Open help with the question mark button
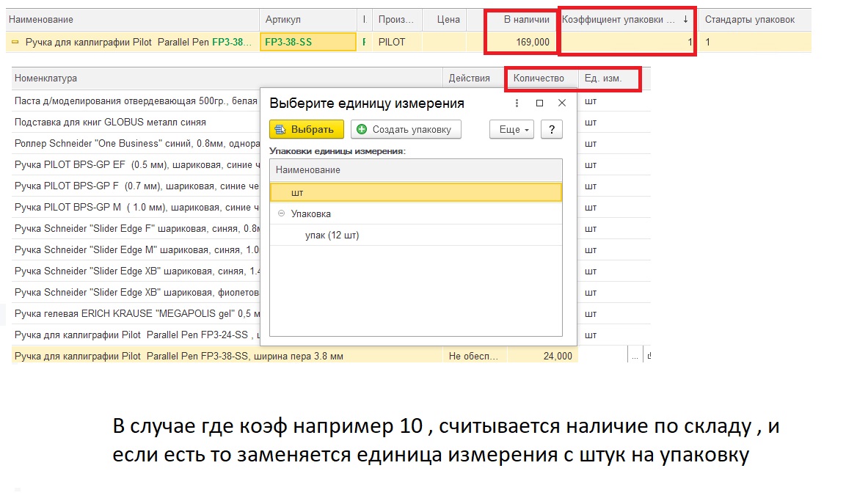The height and width of the screenshot is (504, 846). [x=551, y=130]
